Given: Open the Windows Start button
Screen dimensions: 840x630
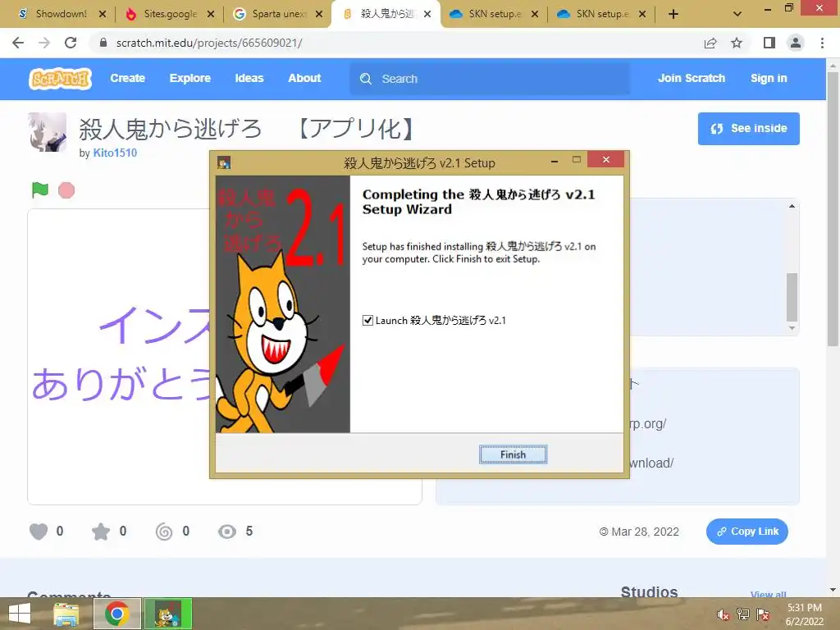Looking at the screenshot, I should tap(20, 614).
